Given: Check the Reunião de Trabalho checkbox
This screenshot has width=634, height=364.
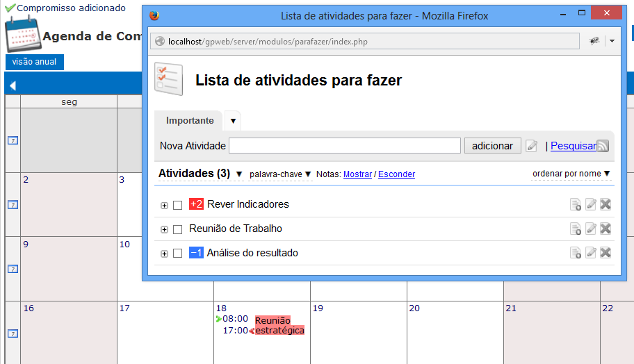Looking at the screenshot, I should [x=177, y=229].
